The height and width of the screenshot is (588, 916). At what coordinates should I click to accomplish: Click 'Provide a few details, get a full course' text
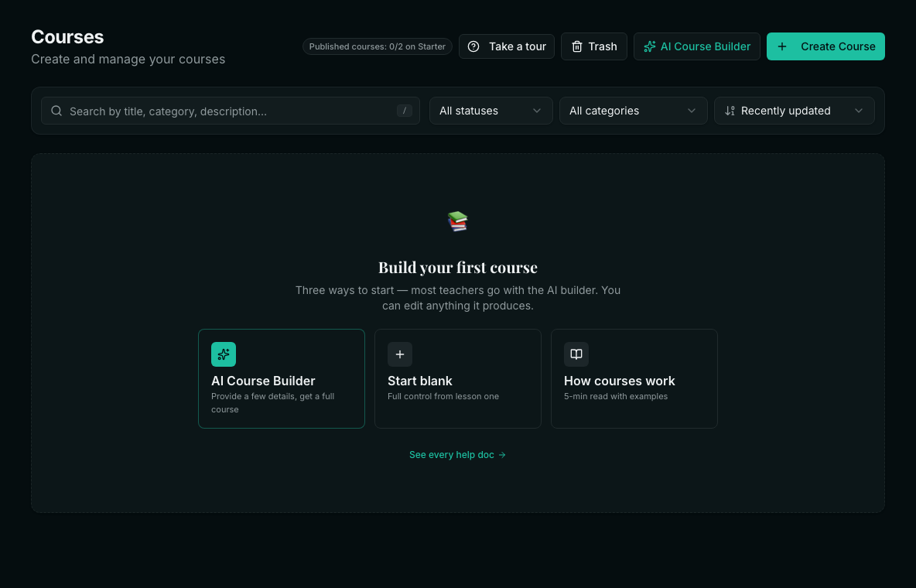[x=273, y=403]
